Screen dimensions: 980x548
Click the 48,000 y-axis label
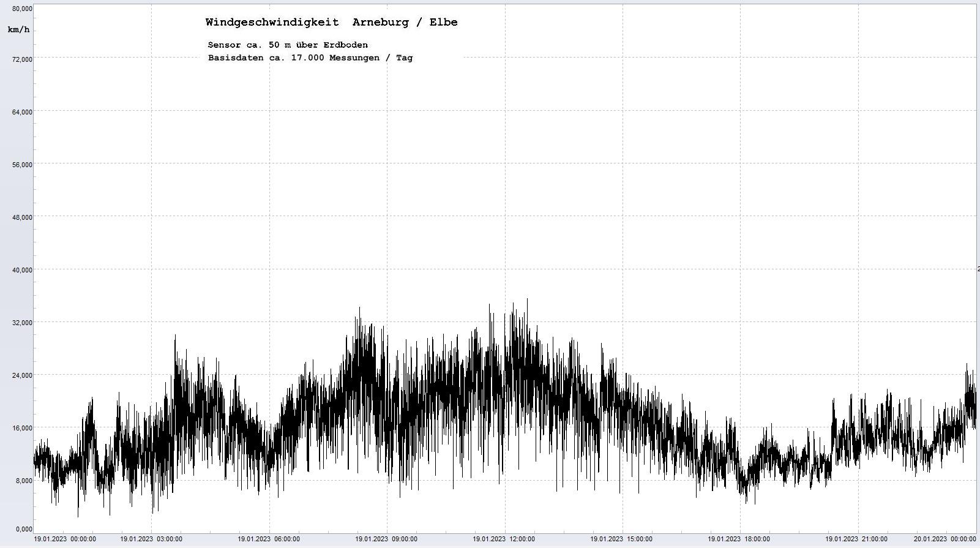coord(22,217)
